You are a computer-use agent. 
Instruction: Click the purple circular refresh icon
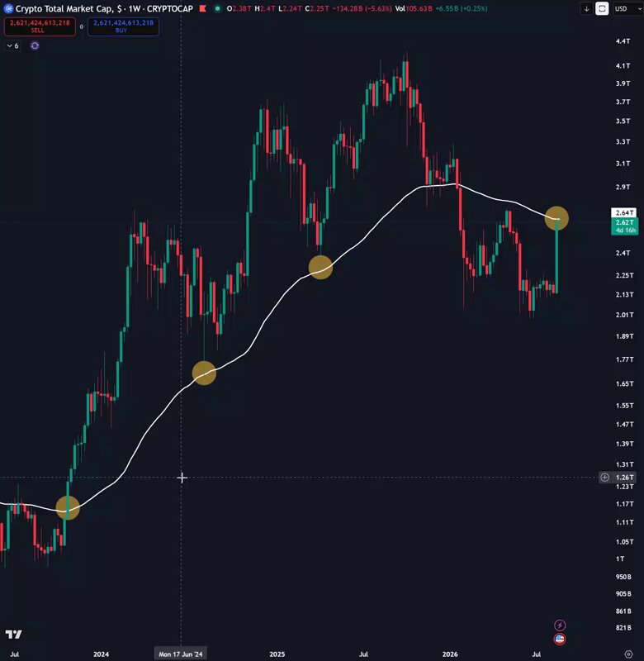[35, 45]
